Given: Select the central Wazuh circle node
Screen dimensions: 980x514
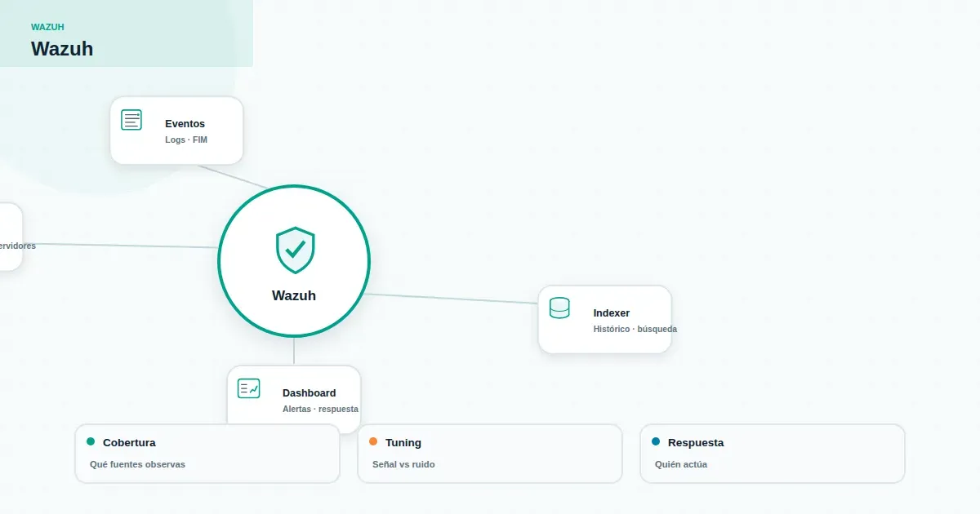Looking at the screenshot, I should 294,261.
